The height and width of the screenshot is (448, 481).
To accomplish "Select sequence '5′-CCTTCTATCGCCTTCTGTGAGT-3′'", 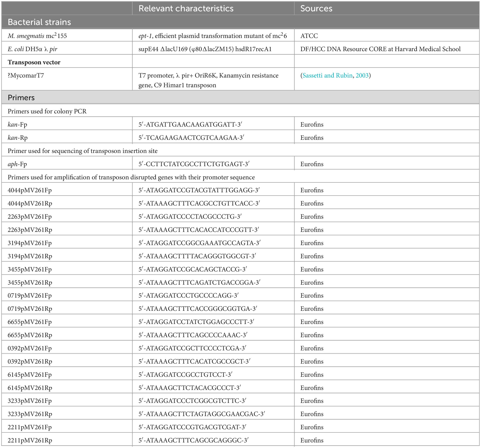I will 194,164.
